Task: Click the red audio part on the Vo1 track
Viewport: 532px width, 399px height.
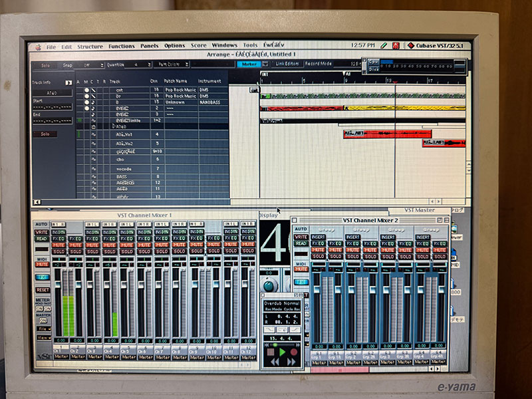Action: click(388, 134)
